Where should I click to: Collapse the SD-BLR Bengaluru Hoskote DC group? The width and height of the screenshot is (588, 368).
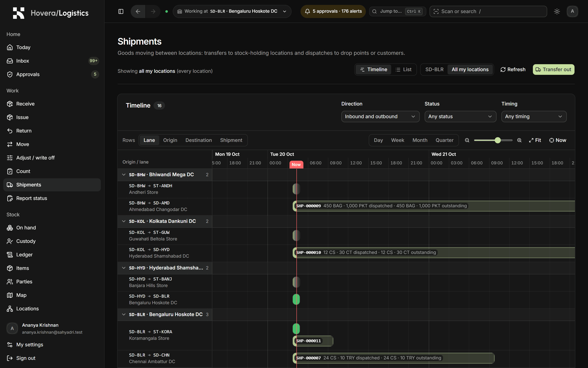click(124, 314)
